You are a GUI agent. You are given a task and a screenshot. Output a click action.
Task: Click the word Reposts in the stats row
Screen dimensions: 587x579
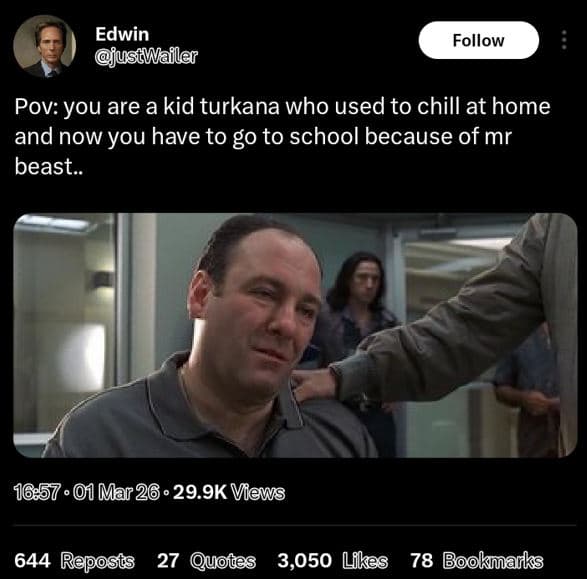(97, 561)
